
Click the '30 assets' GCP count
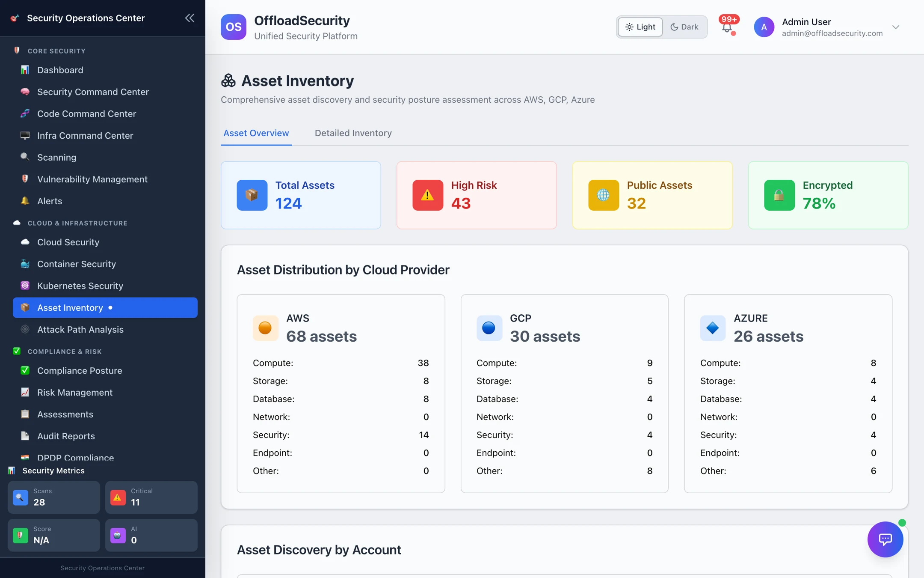(545, 336)
